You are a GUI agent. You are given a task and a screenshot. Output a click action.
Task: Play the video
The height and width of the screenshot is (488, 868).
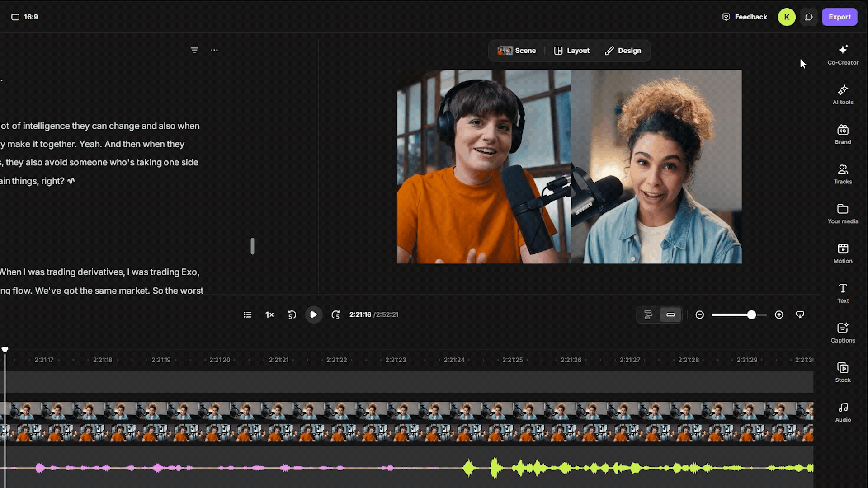pos(313,315)
